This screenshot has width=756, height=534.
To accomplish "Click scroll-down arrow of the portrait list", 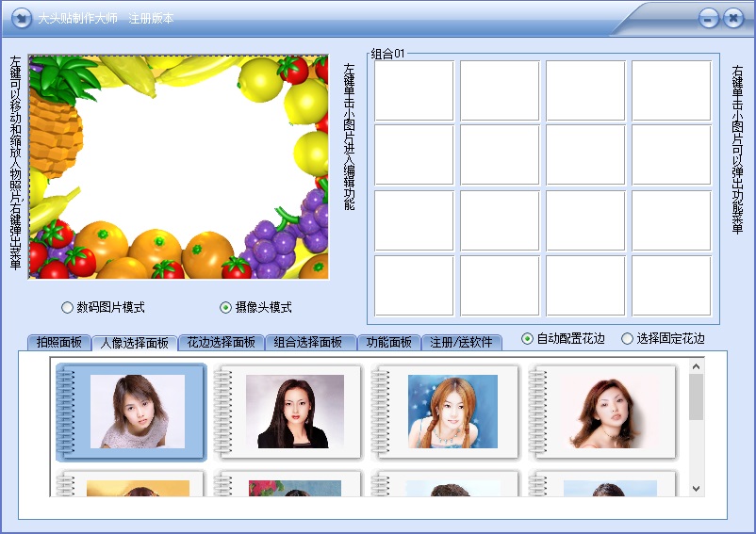I will (x=696, y=489).
